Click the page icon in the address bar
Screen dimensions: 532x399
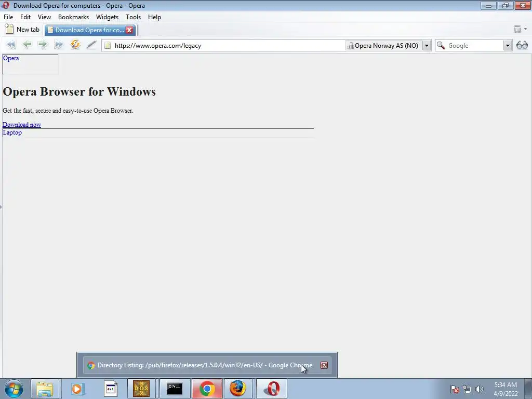pyautogui.click(x=108, y=46)
